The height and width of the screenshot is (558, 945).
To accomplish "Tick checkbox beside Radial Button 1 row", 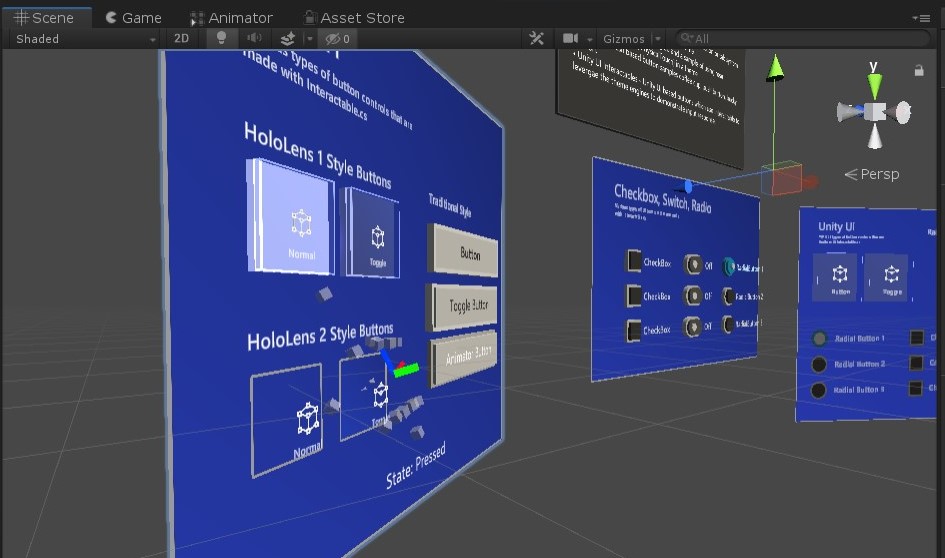I will [917, 337].
